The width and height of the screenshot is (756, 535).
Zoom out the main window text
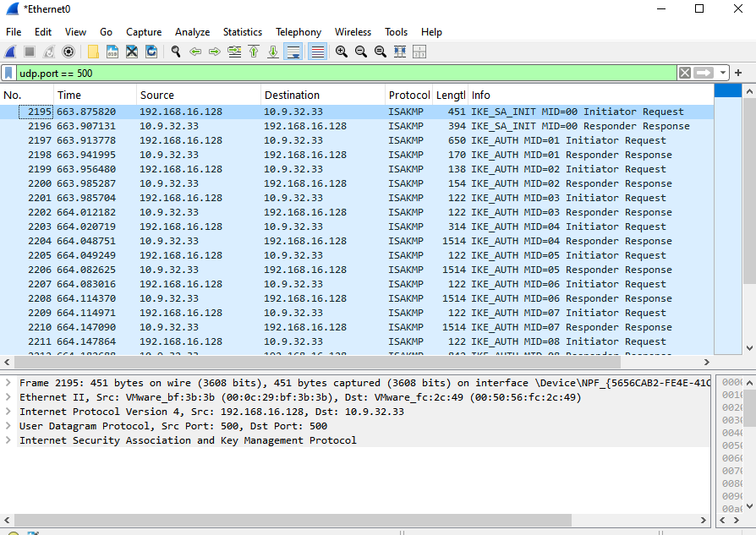point(360,52)
